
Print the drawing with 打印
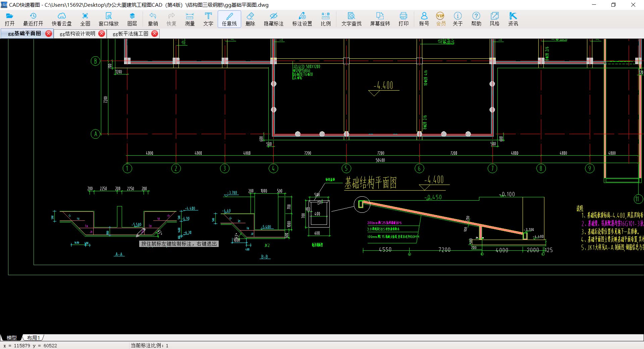coord(404,19)
